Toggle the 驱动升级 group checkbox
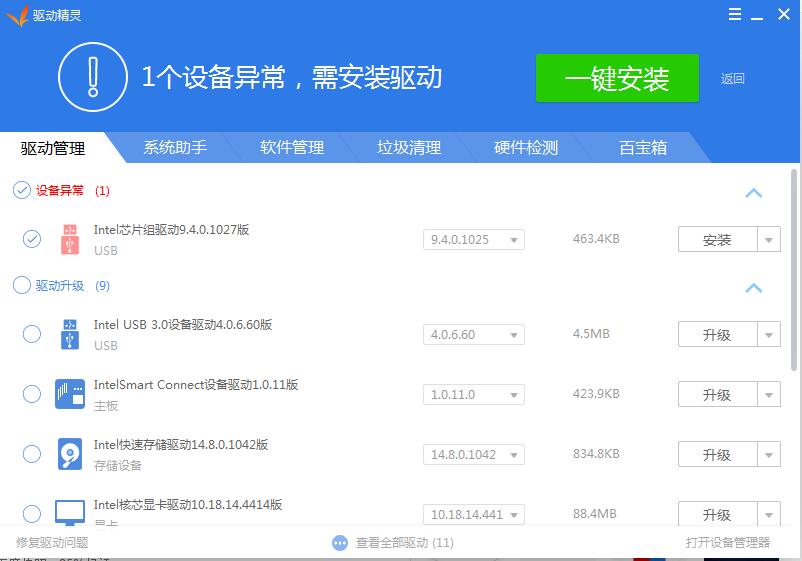The height and width of the screenshot is (561, 802). (21, 285)
